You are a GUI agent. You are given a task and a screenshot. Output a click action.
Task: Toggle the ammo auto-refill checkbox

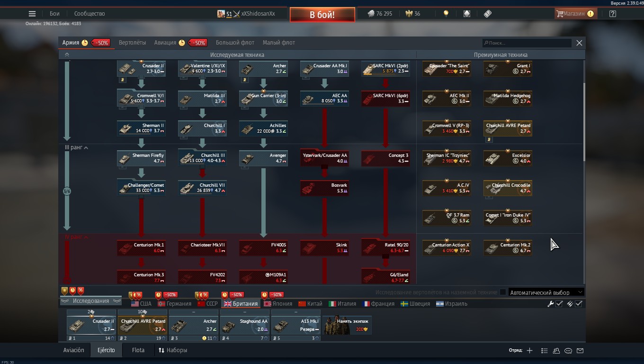pos(579,304)
